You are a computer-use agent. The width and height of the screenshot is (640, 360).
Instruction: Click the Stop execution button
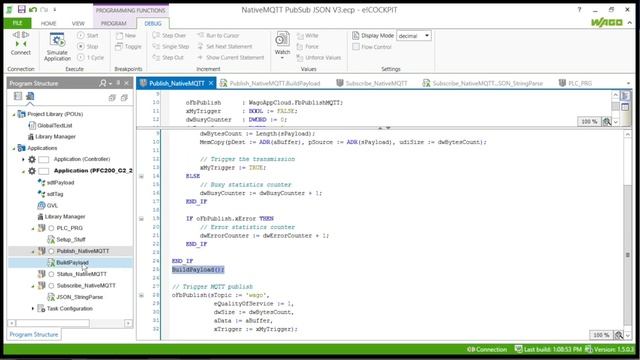[87, 47]
